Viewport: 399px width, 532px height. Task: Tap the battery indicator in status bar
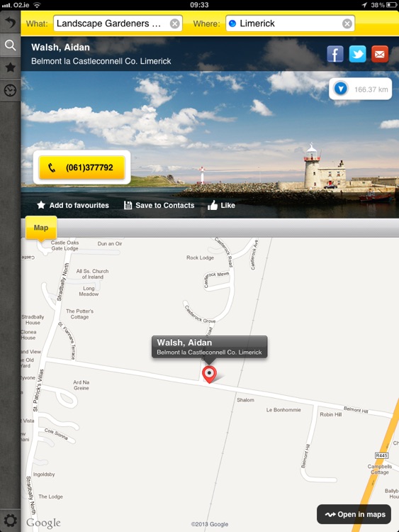(391, 5)
